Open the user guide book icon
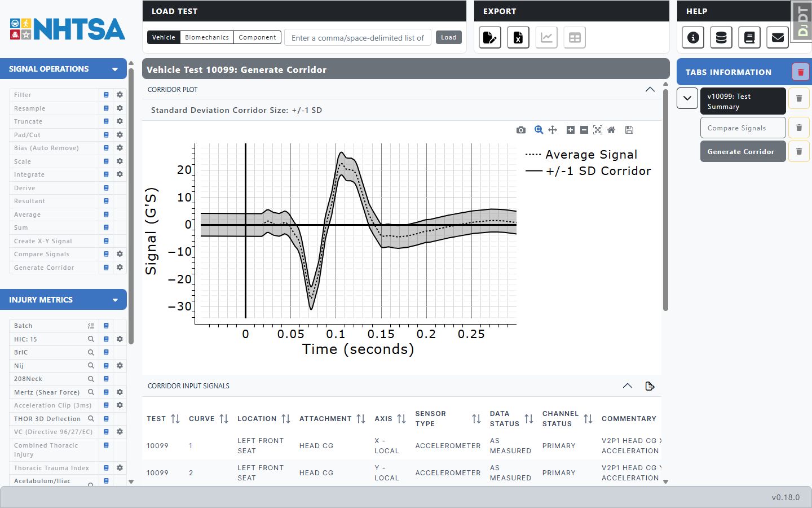The height and width of the screenshot is (508, 812). click(749, 38)
